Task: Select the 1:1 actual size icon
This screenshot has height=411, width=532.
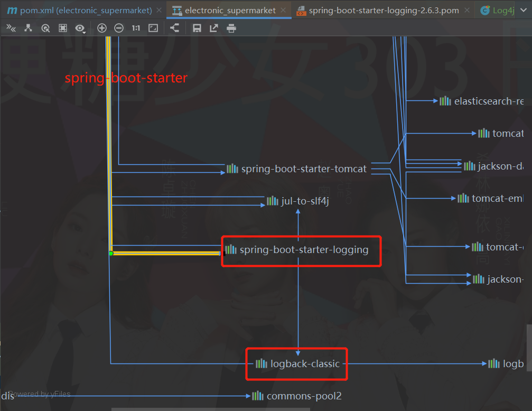Action: coord(135,28)
